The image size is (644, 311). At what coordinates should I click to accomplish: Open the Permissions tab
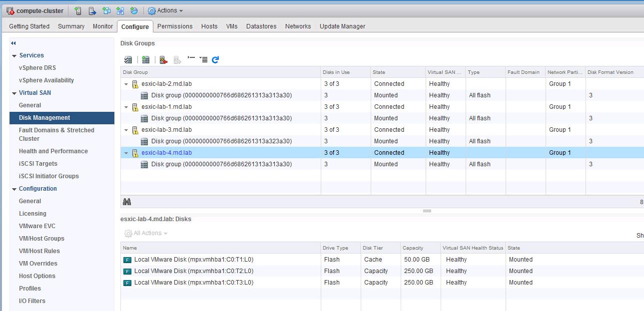tap(175, 26)
